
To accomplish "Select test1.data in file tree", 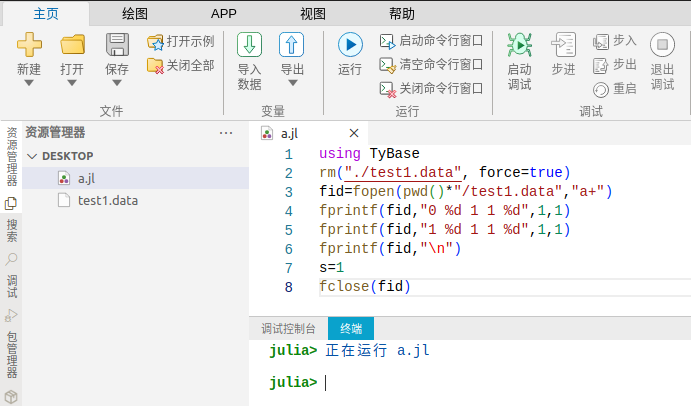I will click(x=136, y=201).
